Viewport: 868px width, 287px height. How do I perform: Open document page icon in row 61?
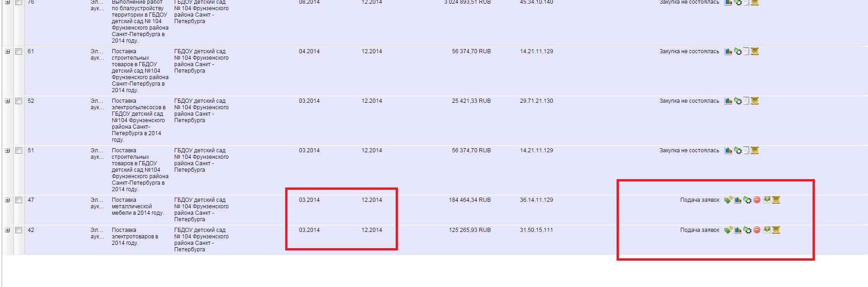click(746, 51)
